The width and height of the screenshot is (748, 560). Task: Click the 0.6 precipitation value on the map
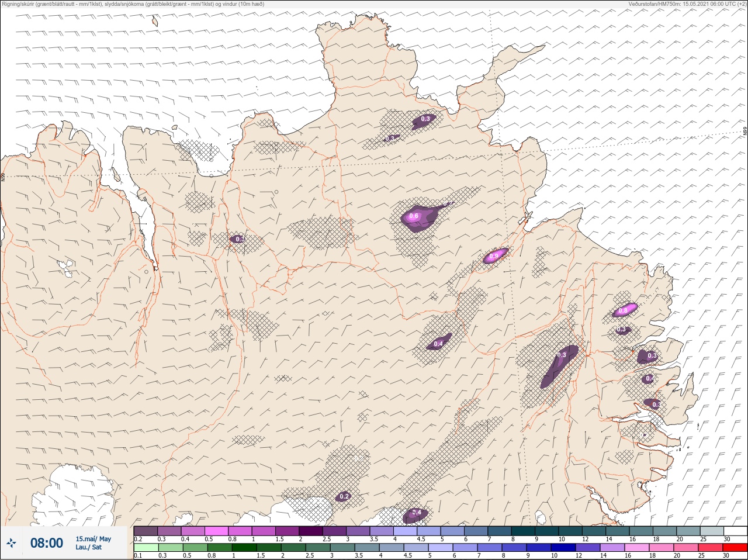tap(414, 216)
